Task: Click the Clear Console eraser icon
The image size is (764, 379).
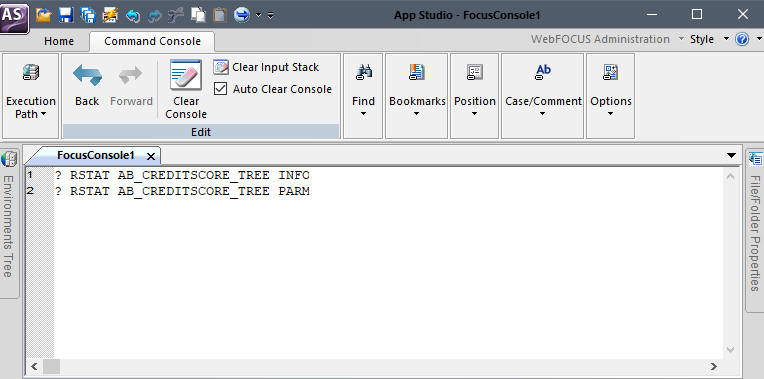Action: click(x=186, y=75)
